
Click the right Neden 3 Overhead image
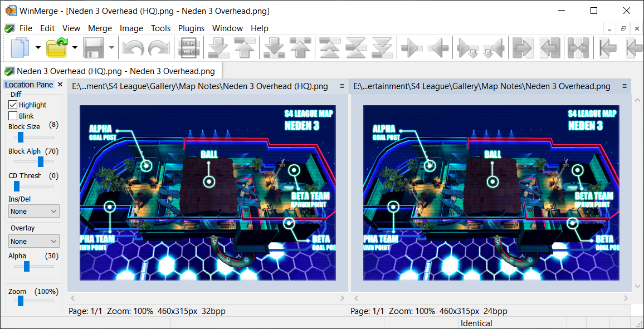coord(491,193)
